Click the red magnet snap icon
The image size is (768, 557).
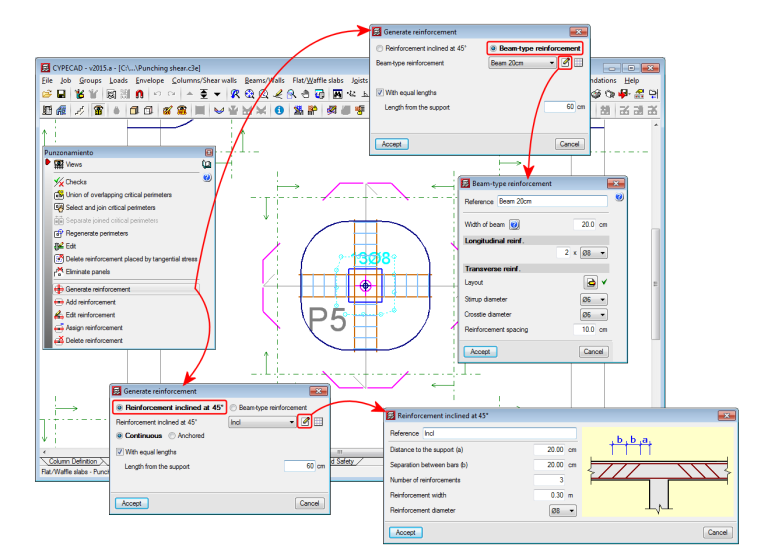point(140,94)
